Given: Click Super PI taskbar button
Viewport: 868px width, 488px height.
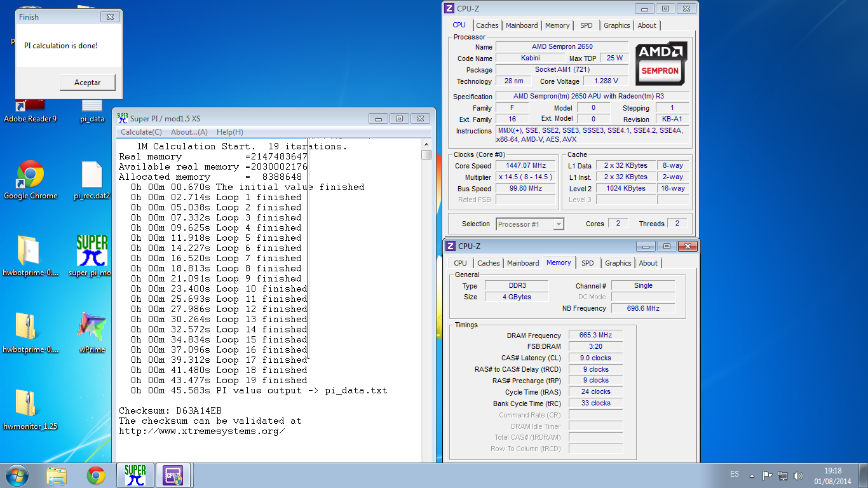Looking at the screenshot, I should 135,475.
